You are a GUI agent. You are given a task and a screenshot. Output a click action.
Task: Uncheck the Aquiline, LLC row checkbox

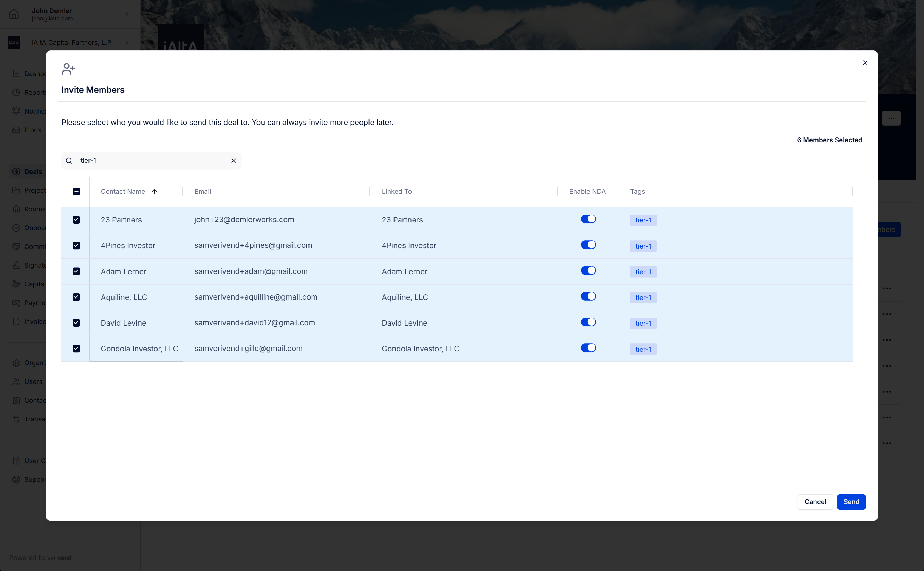coord(76,297)
